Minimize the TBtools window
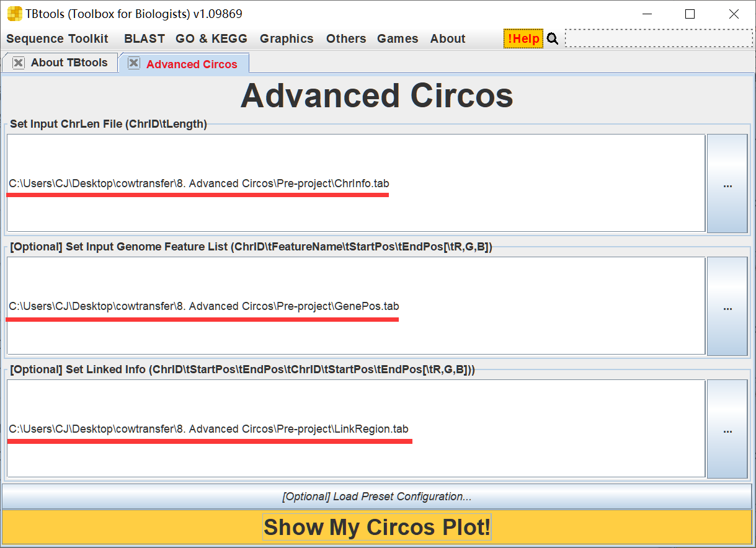The image size is (756, 548). pyautogui.click(x=647, y=14)
